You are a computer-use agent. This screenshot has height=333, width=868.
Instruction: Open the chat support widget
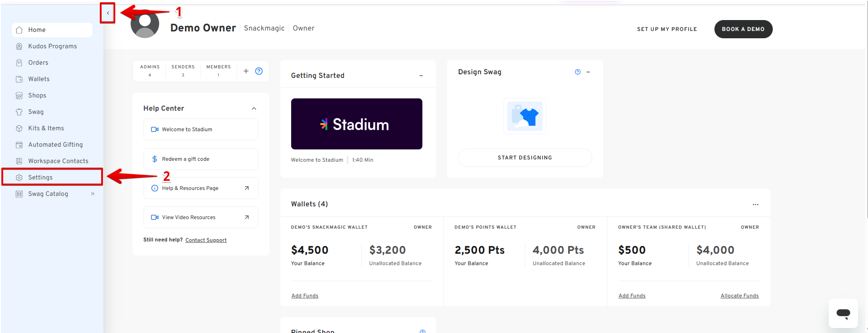(843, 313)
